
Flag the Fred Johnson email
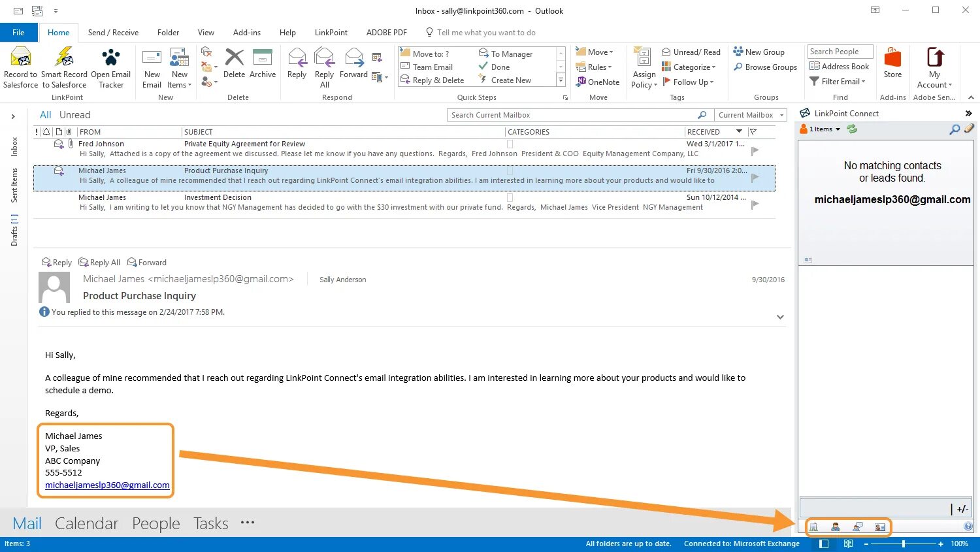pyautogui.click(x=755, y=150)
